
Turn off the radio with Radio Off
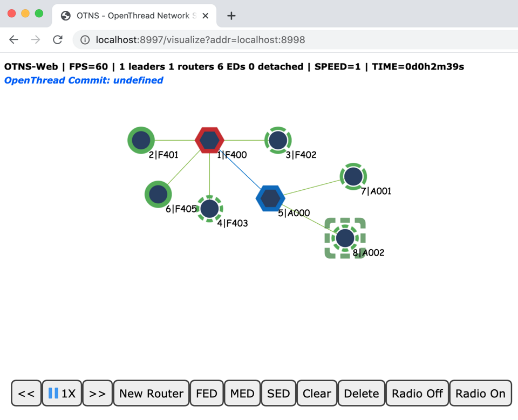(417, 394)
